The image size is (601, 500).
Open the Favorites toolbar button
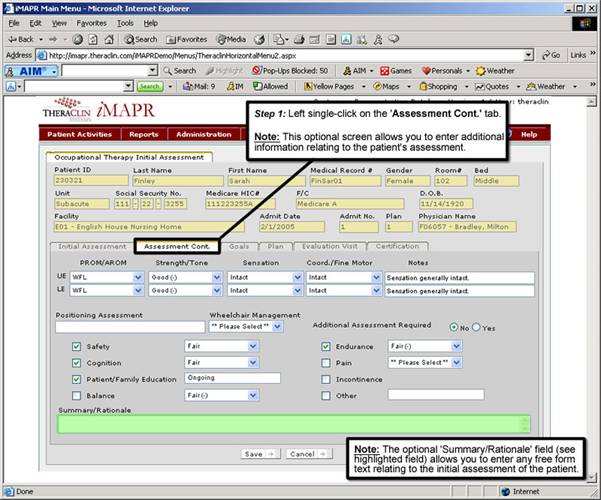click(186, 39)
